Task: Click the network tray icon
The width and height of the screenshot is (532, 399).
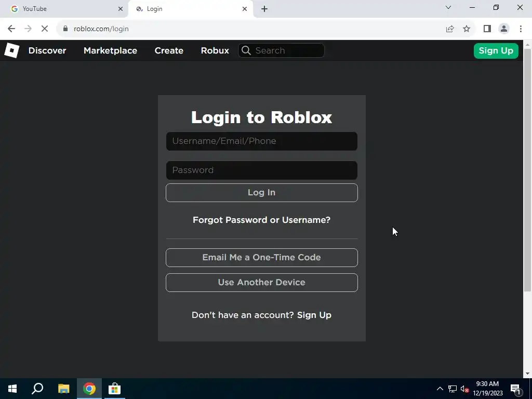Action: 453,389
